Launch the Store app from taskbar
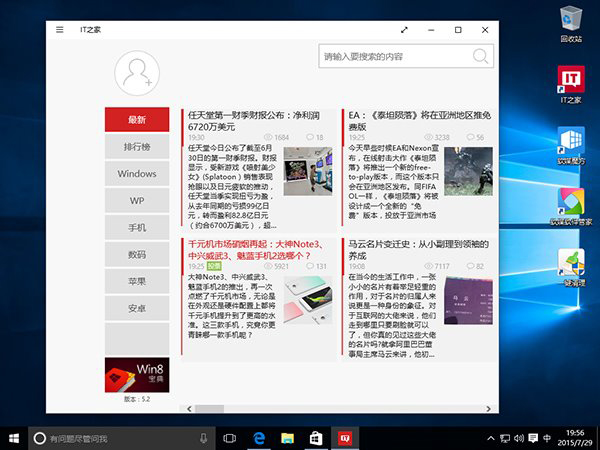Screen dimensions: 600x450 tap(315, 438)
